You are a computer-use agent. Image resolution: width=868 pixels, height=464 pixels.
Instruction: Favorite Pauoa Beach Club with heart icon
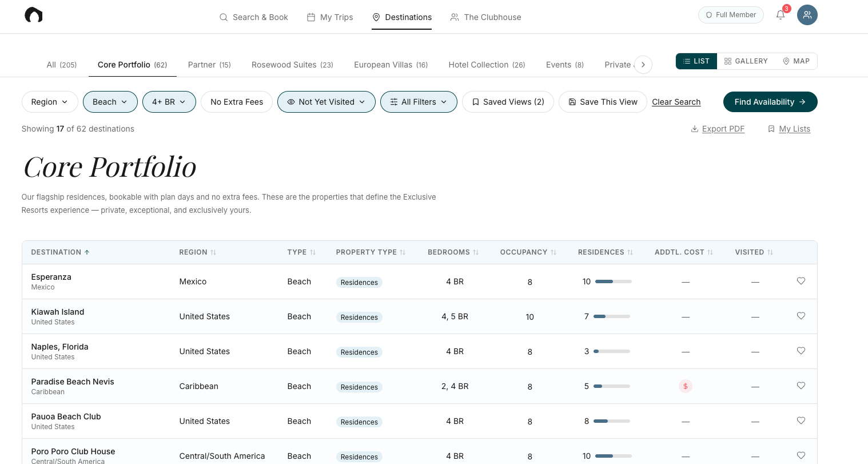801,421
